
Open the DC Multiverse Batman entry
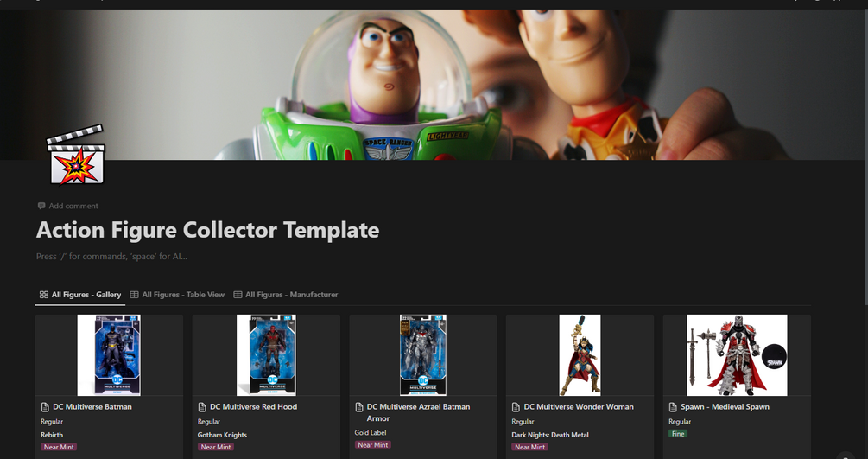click(92, 407)
